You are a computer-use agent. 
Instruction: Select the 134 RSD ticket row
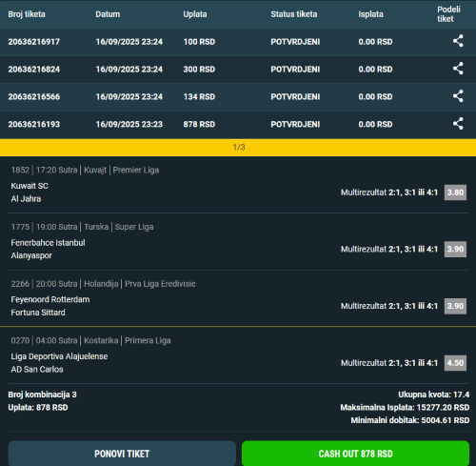238,97
